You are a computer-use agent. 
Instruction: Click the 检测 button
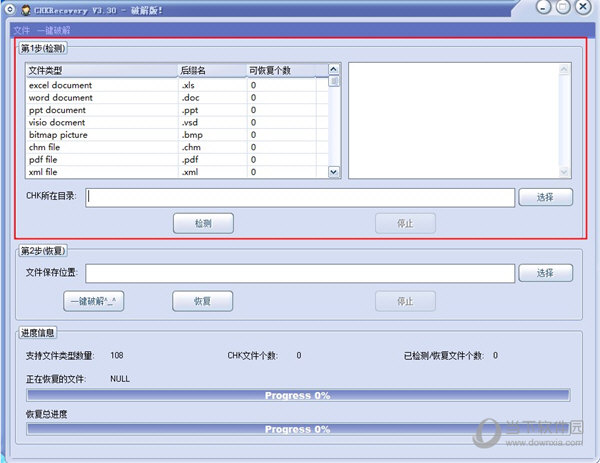203,223
